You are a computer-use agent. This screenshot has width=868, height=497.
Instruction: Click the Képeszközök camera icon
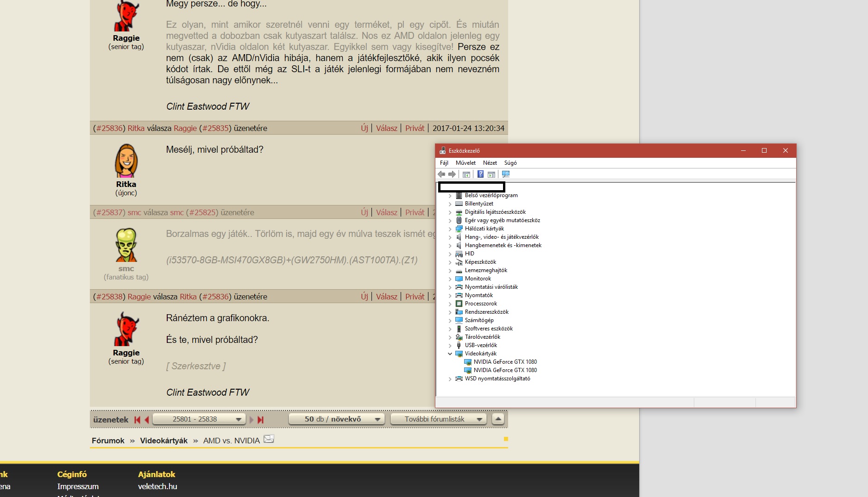pyautogui.click(x=459, y=262)
